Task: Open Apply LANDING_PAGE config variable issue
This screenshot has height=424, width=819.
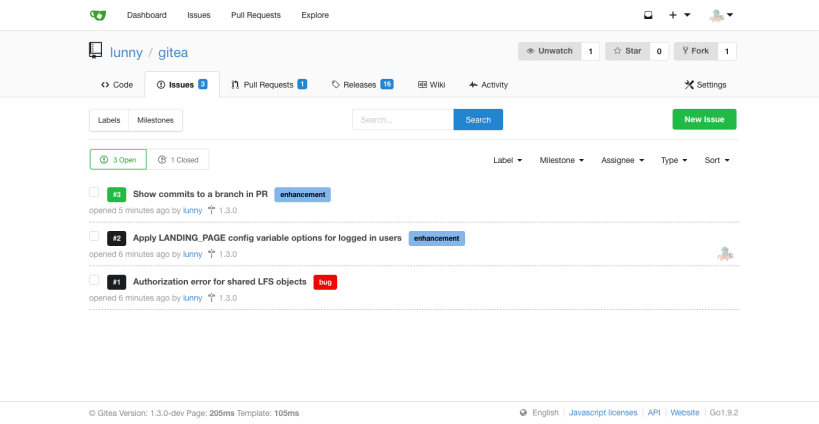Action: (267, 238)
